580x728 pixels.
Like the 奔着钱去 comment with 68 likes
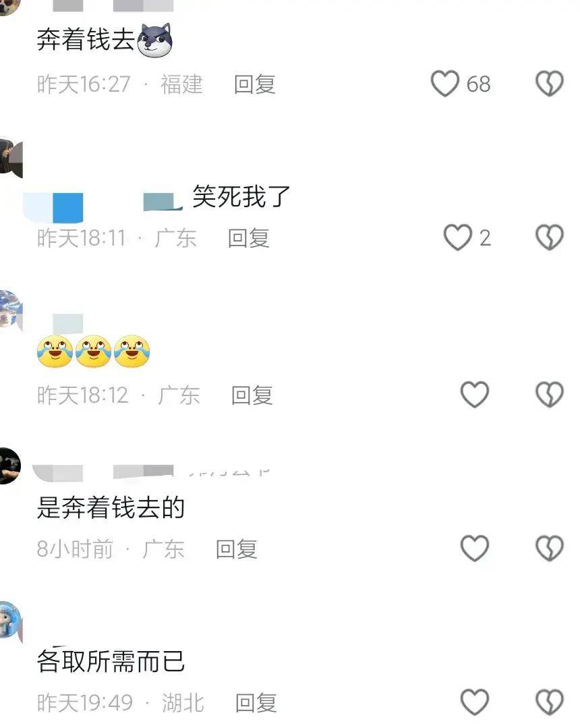pyautogui.click(x=445, y=84)
